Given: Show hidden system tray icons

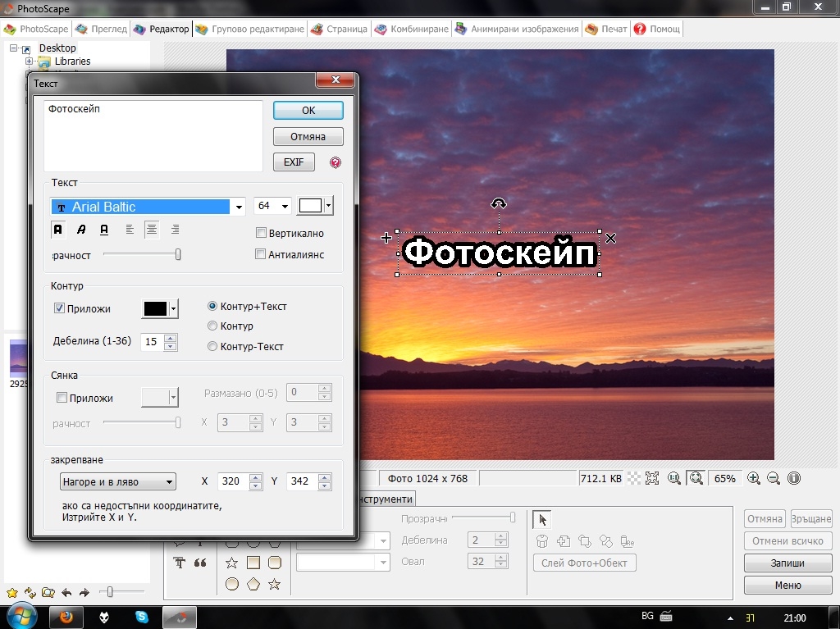Looking at the screenshot, I should click(x=730, y=618).
